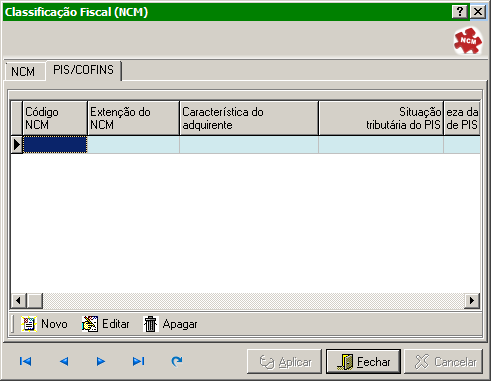
Task: Click the horizontal scrollbar thumb
Action: pos(35,301)
